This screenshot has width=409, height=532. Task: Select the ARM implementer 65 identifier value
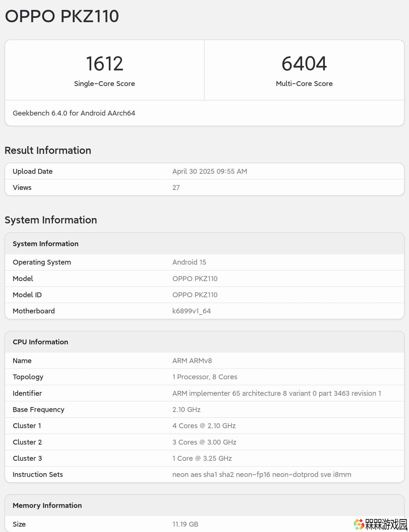[x=277, y=393]
